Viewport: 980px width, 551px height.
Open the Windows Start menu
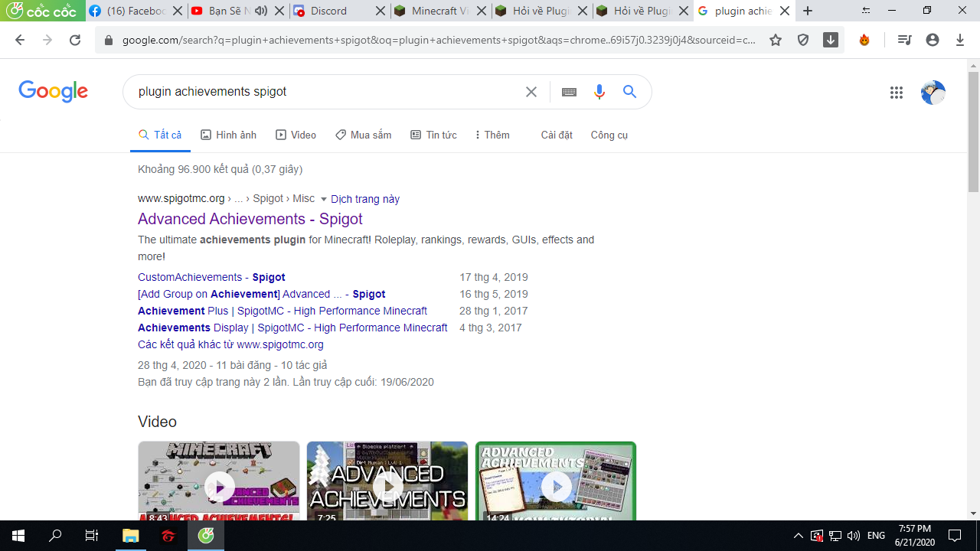[x=18, y=536]
